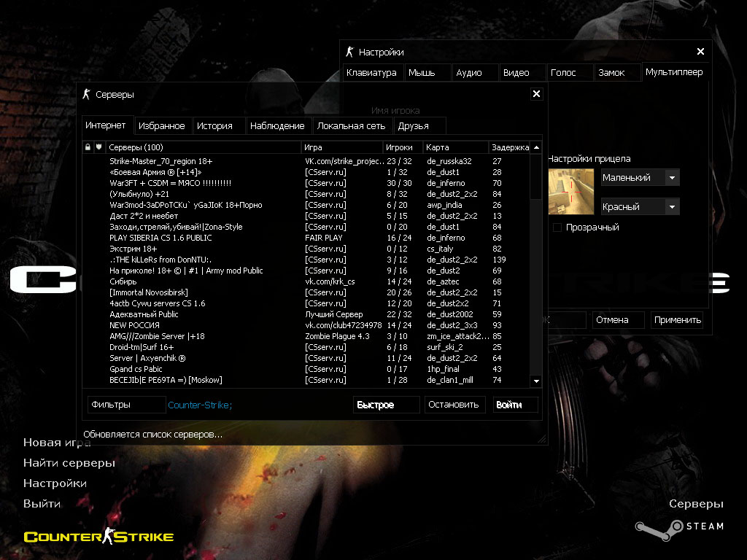This screenshot has height=560, width=747.
Task: Sort by the Игроки column header
Action: [403, 147]
